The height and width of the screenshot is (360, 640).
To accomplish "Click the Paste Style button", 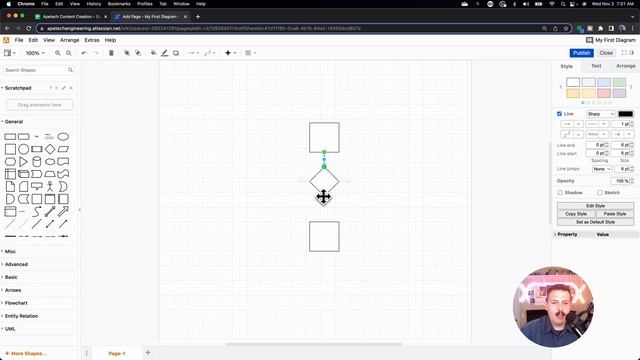I will (x=615, y=214).
